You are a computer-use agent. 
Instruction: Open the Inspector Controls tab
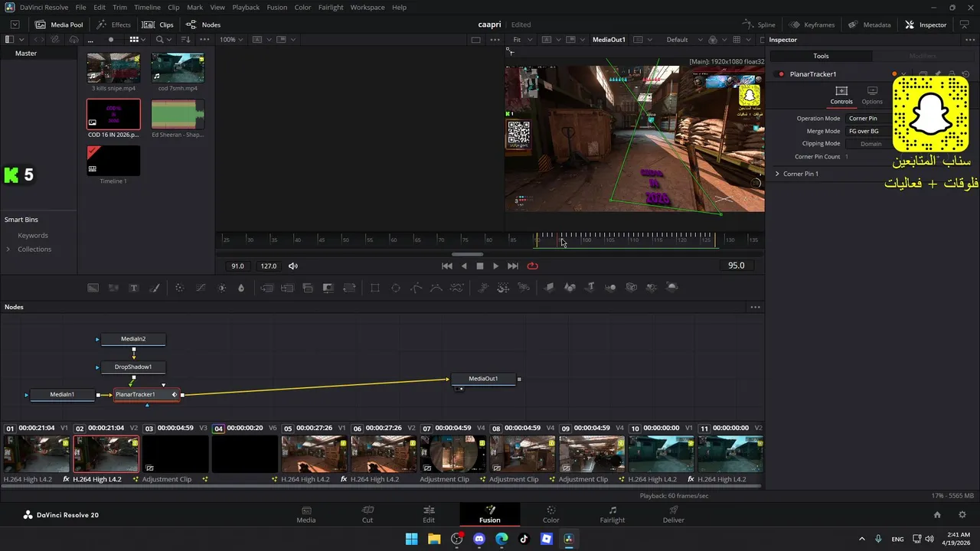[841, 96]
